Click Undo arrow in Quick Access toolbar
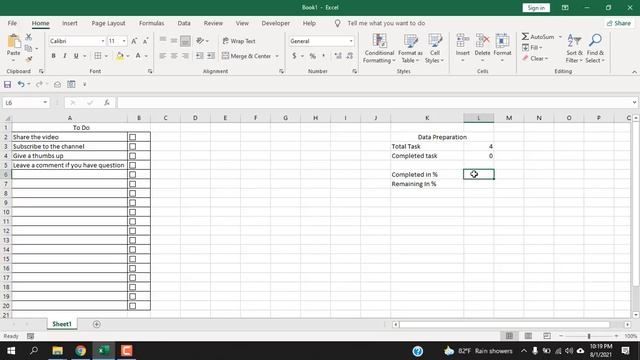The width and height of the screenshot is (640, 360). tap(21, 84)
